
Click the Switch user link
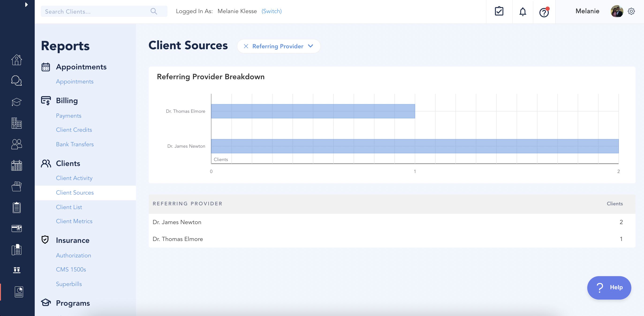pyautogui.click(x=272, y=11)
